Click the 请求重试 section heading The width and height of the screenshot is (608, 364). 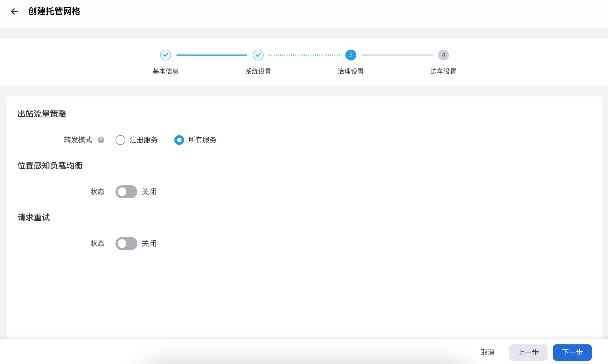34,217
